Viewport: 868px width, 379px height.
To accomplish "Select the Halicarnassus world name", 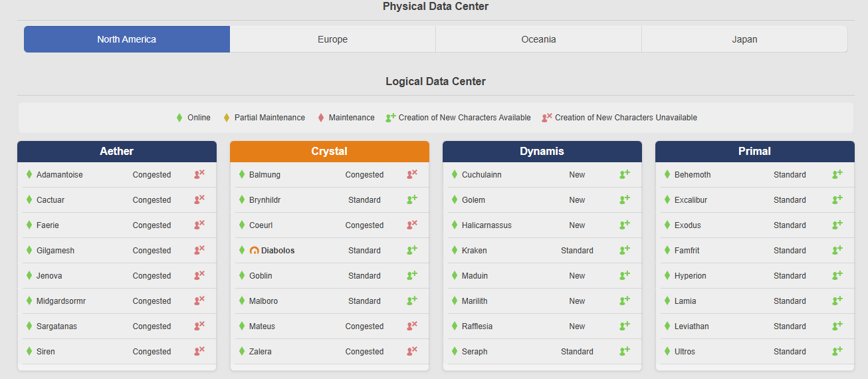I will [x=487, y=225].
